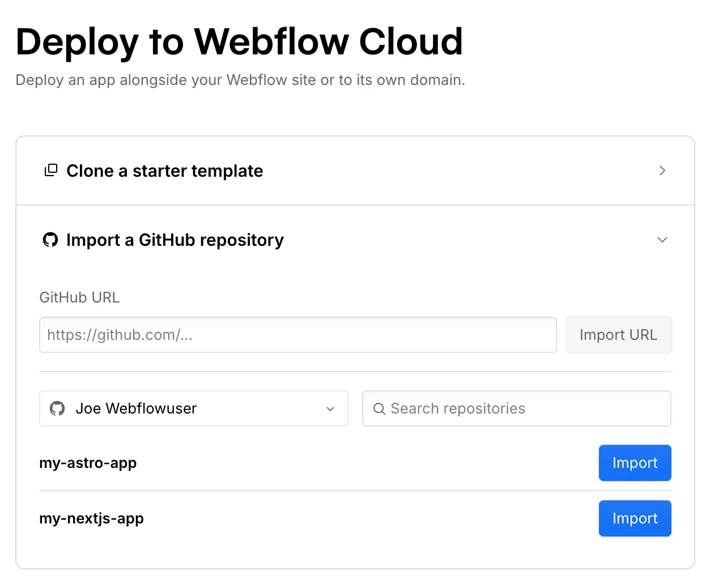Import the my-astro-app repository
This screenshot has height=588, width=706.
[635, 463]
